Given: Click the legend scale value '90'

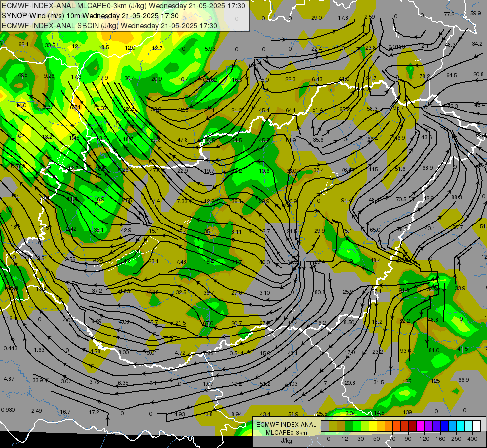Looking at the screenshot, I should pos(408,439).
